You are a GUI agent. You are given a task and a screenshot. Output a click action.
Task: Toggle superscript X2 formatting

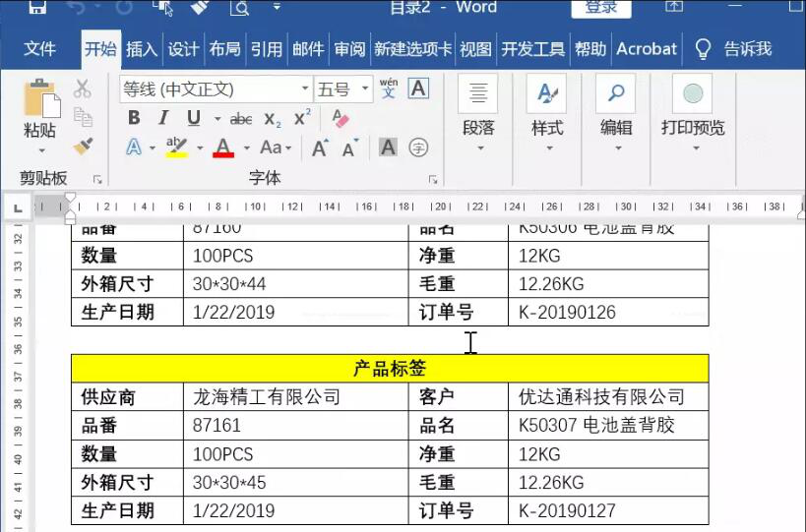(302, 118)
